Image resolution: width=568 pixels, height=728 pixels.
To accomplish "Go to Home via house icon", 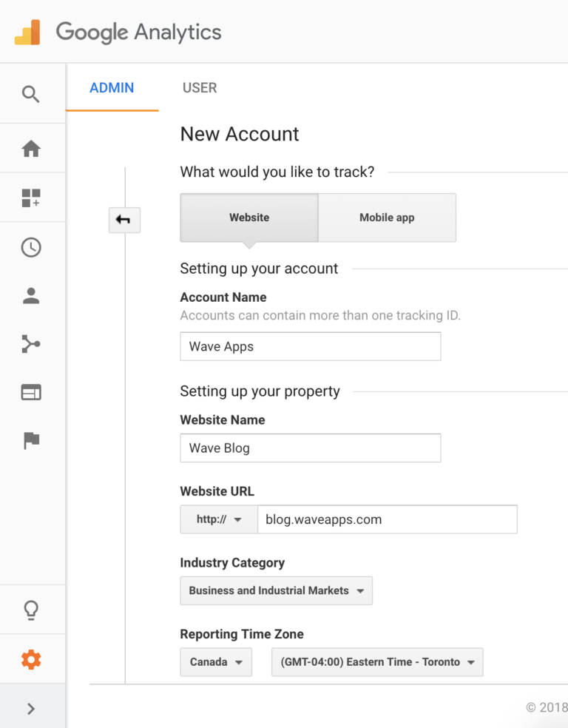I will [31, 149].
